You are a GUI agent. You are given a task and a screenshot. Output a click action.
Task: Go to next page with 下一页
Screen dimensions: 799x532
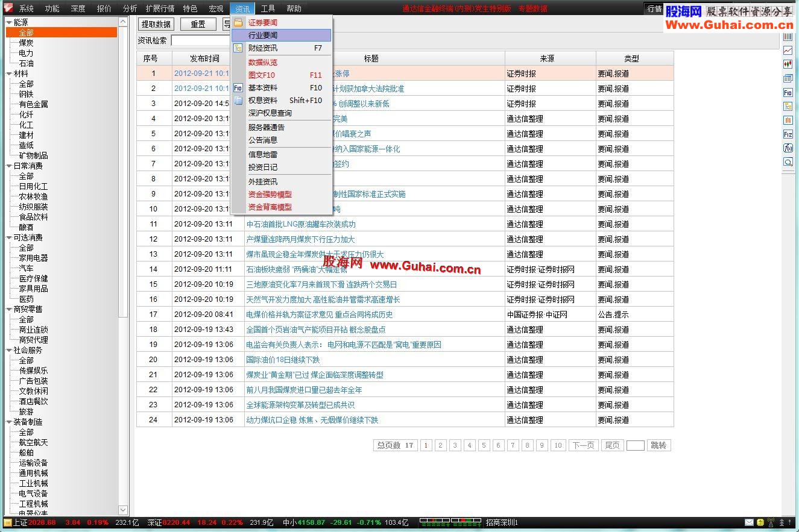(x=583, y=445)
